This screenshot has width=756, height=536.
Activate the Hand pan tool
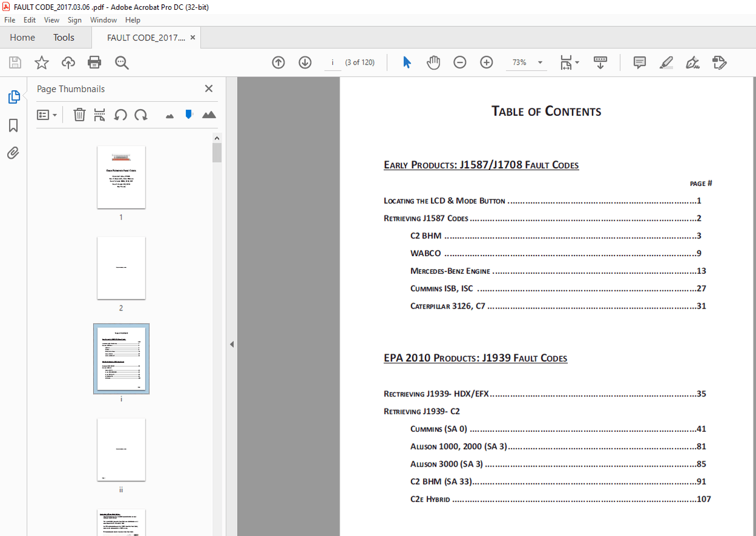coord(433,62)
